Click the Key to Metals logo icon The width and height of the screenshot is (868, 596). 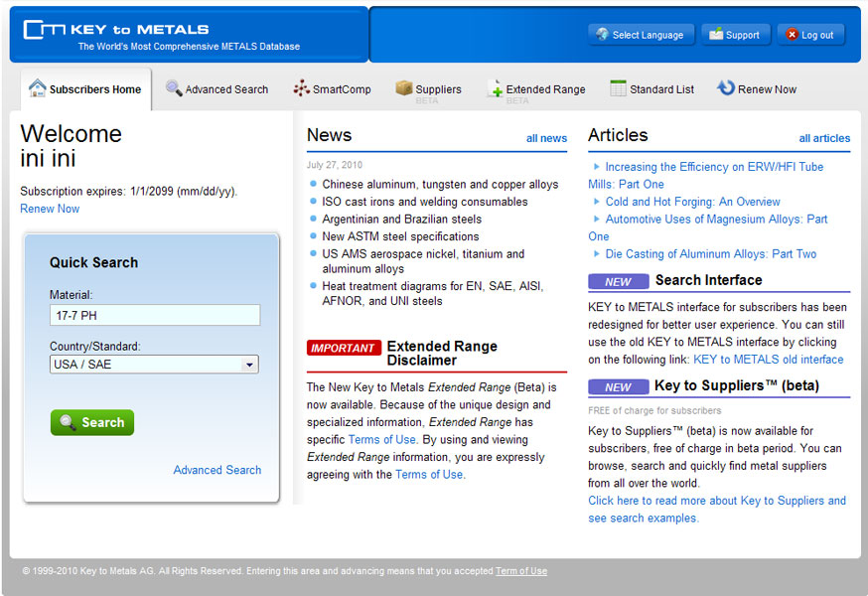pos(44,30)
